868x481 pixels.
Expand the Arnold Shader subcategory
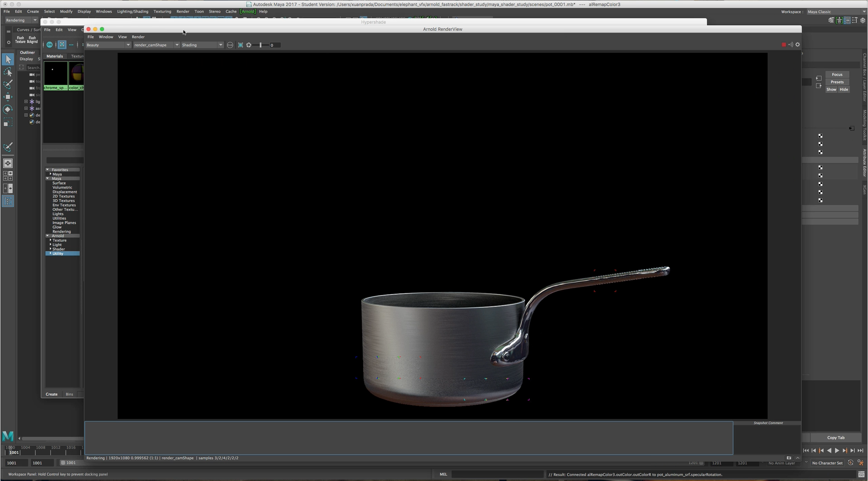(x=50, y=249)
